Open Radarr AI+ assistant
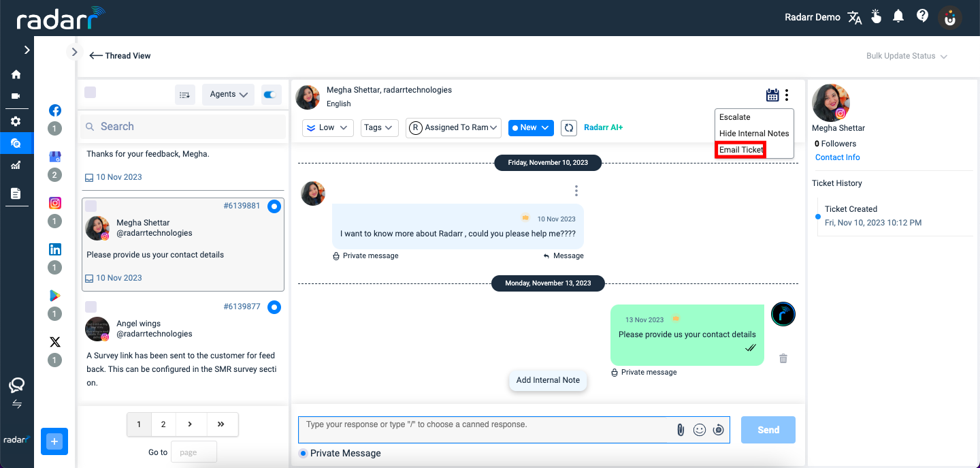Image resolution: width=980 pixels, height=468 pixels. (603, 127)
